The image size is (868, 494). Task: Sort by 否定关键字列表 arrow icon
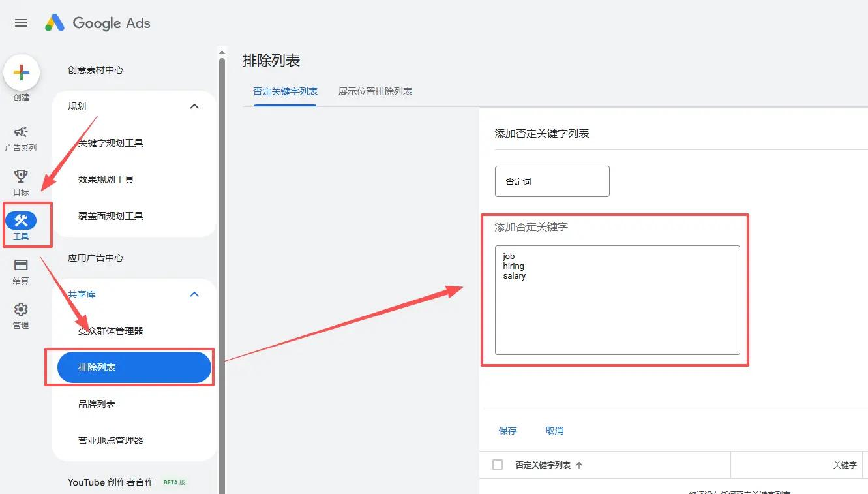(x=579, y=465)
